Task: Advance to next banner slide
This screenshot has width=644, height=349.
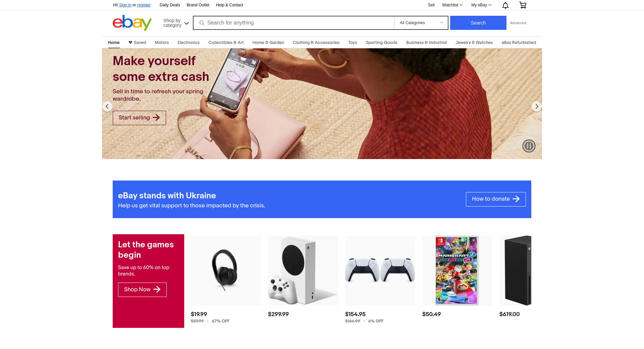Action: [x=537, y=106]
